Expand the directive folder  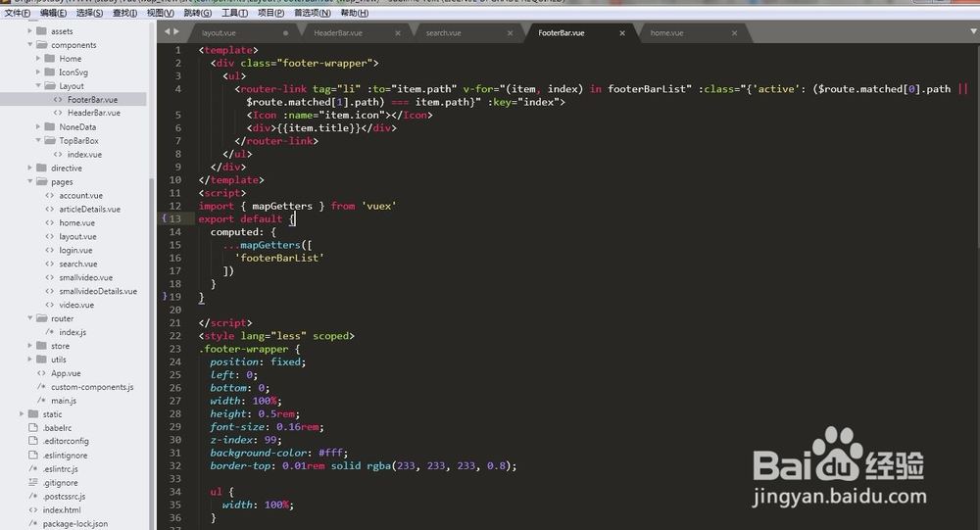click(29, 168)
